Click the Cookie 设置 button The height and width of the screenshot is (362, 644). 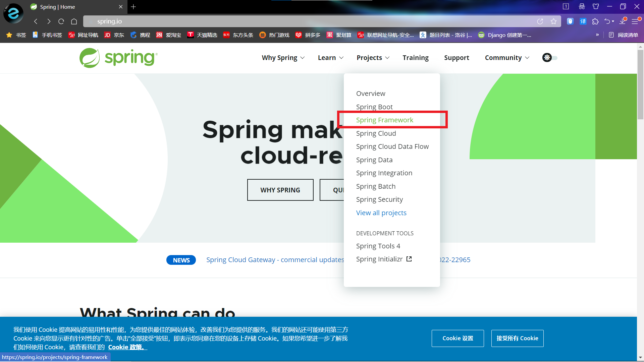coord(458,338)
